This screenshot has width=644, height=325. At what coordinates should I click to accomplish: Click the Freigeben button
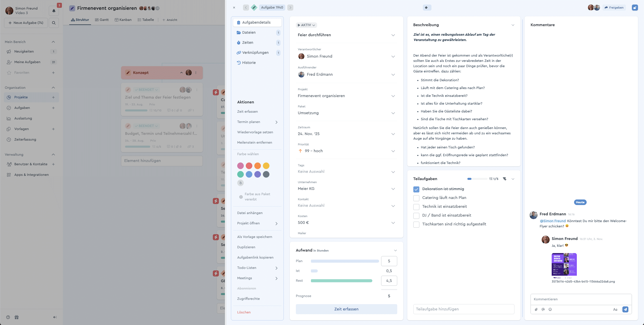click(x=614, y=7)
